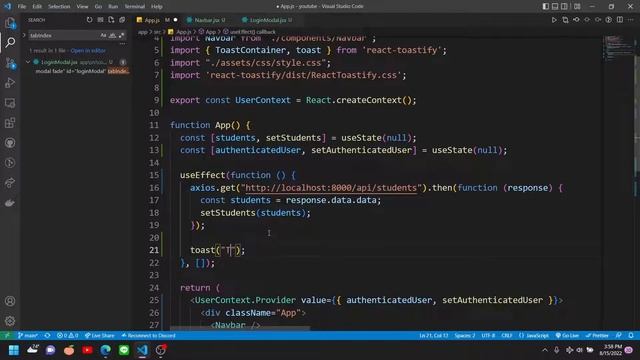This screenshot has height=360, width=640.
Task: Click the main branch status bar item
Action: pyautogui.click(x=28, y=336)
